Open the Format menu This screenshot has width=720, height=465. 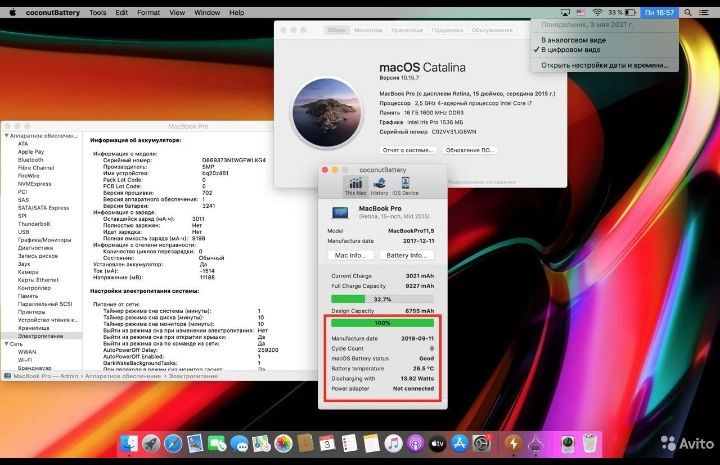[x=148, y=12]
